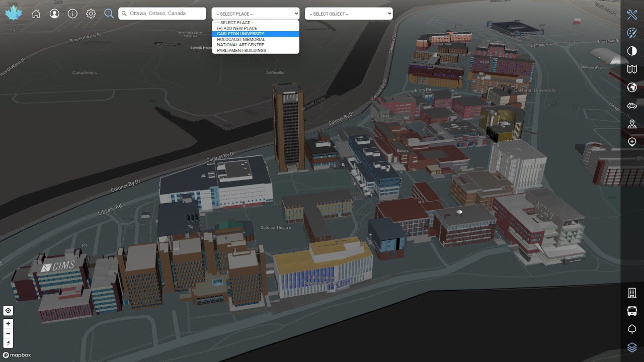Click the Carleton University map label

click(x=535, y=90)
